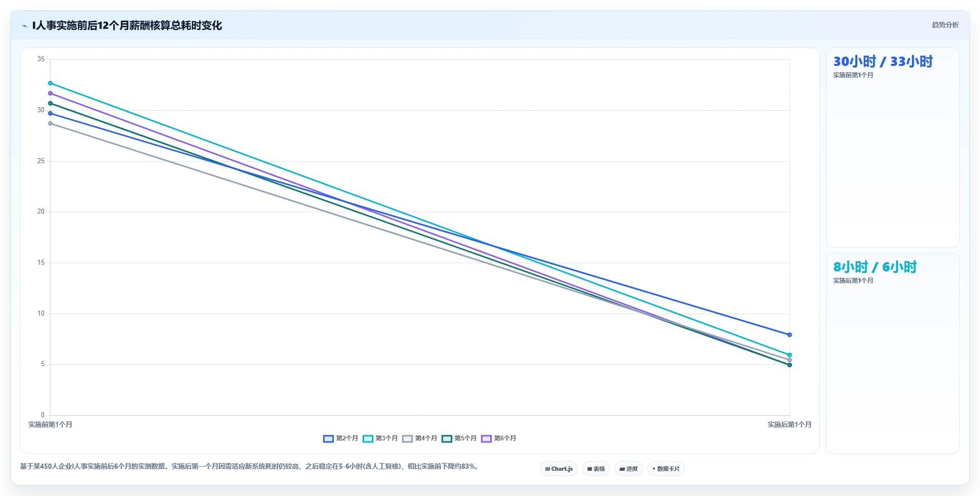This screenshot has width=980, height=496.
Task: Click 实施前第1个月 label under the 30小时 card
Action: pyautogui.click(x=853, y=75)
